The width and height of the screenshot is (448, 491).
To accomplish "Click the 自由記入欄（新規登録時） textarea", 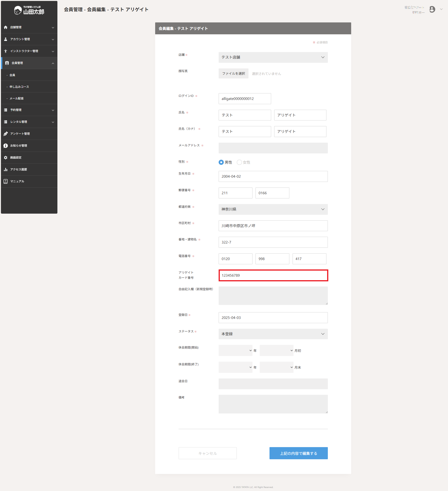I will tap(273, 296).
